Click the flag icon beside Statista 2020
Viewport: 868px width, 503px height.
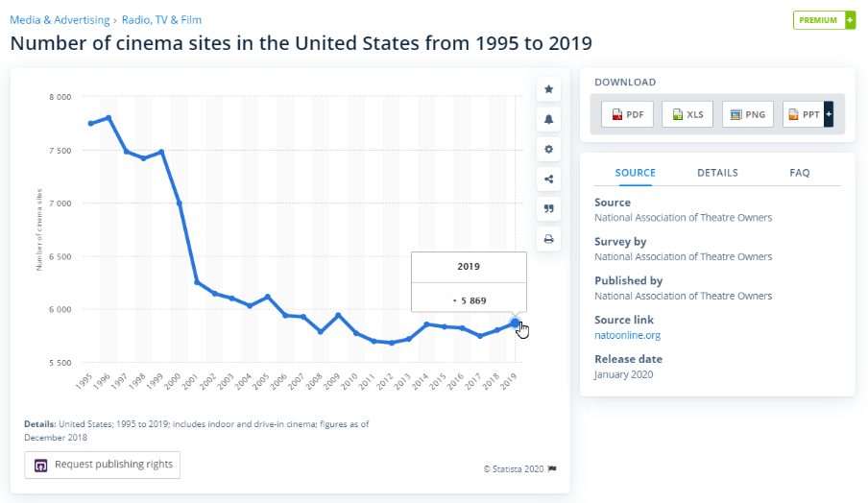coord(552,469)
